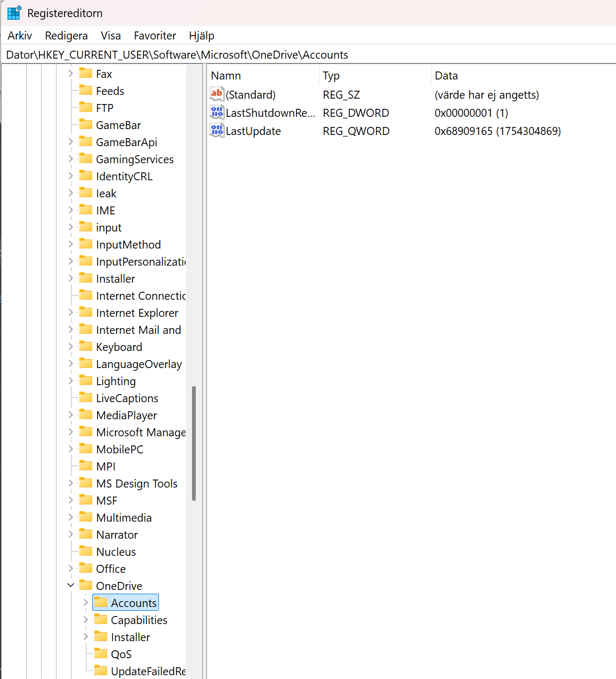This screenshot has height=679, width=616.
Task: Click the Capabilities folder icon
Action: tap(101, 619)
